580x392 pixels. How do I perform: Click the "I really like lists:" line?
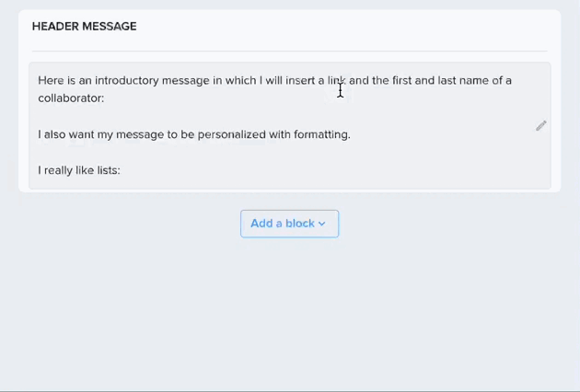click(x=79, y=170)
